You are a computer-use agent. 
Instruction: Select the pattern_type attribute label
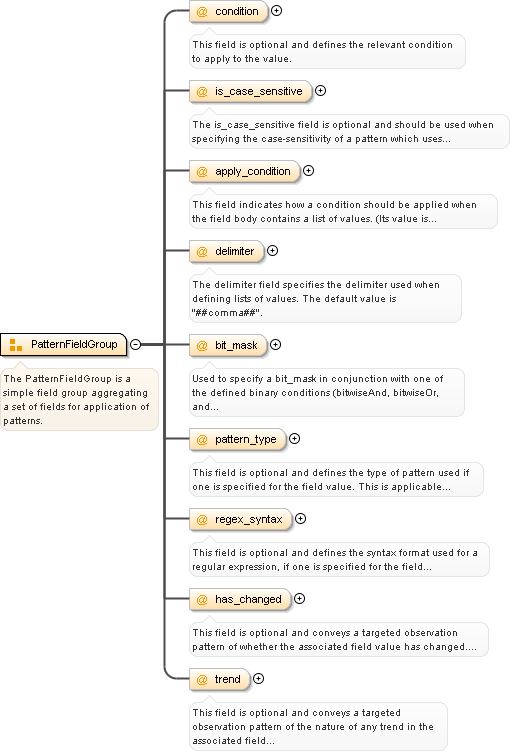coord(246,440)
